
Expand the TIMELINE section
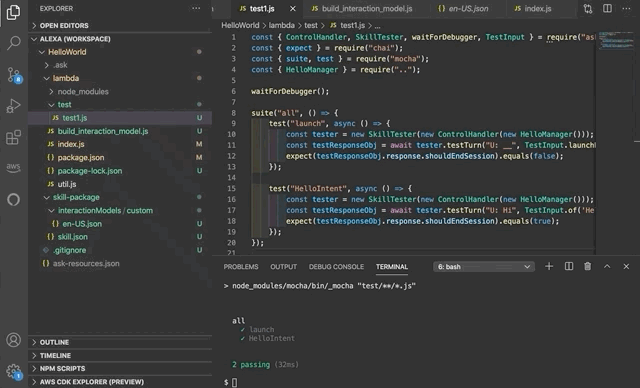click(x=120, y=355)
